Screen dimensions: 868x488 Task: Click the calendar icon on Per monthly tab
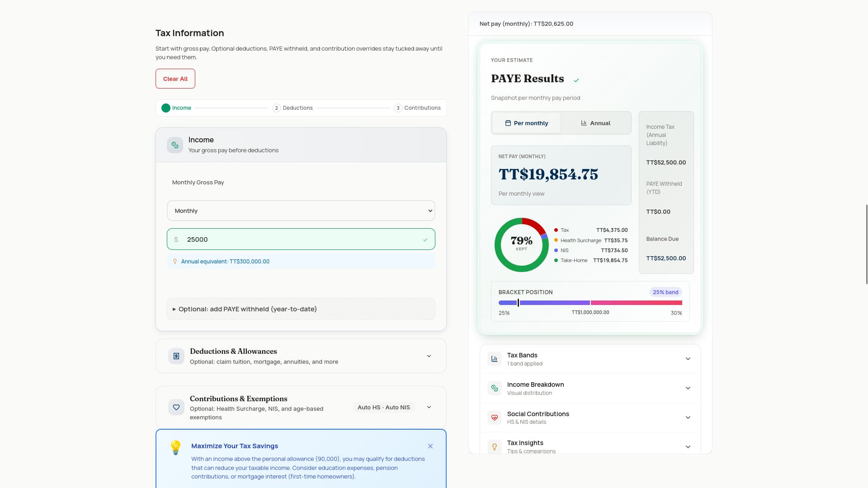[x=508, y=123]
